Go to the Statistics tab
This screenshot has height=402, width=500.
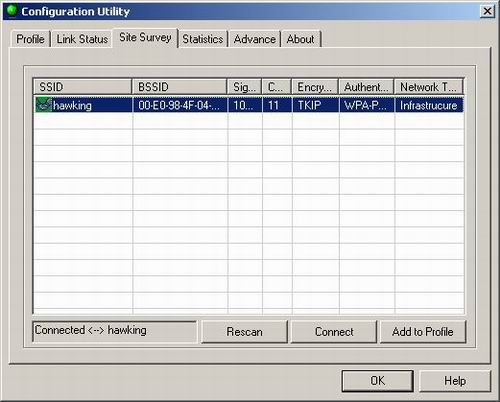203,39
